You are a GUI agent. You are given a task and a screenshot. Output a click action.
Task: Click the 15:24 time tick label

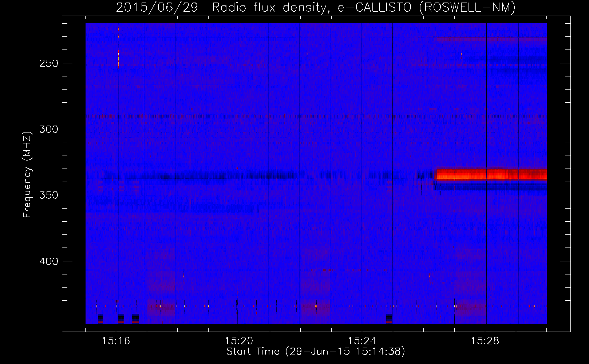[x=362, y=341]
